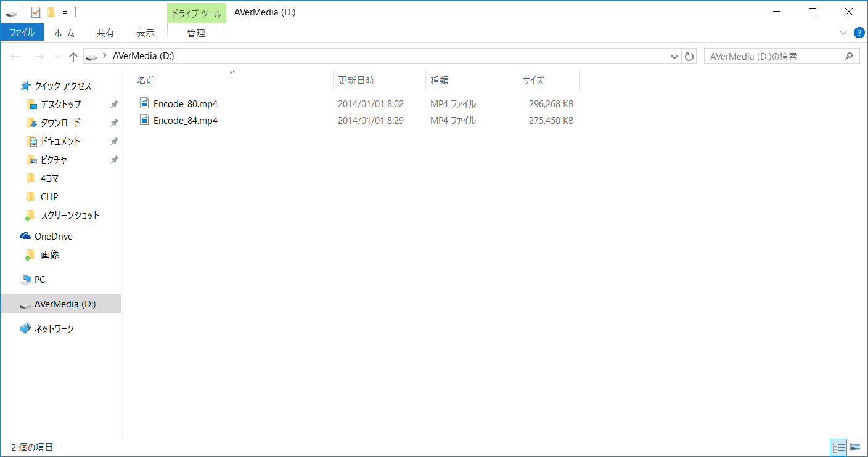Click the drive icon in the address bar

[92, 57]
